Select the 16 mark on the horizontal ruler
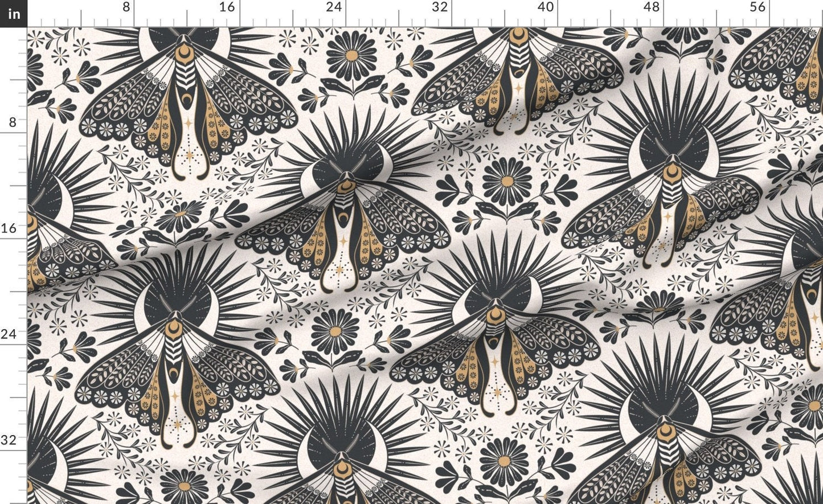The height and width of the screenshot is (504, 823). pos(228,7)
